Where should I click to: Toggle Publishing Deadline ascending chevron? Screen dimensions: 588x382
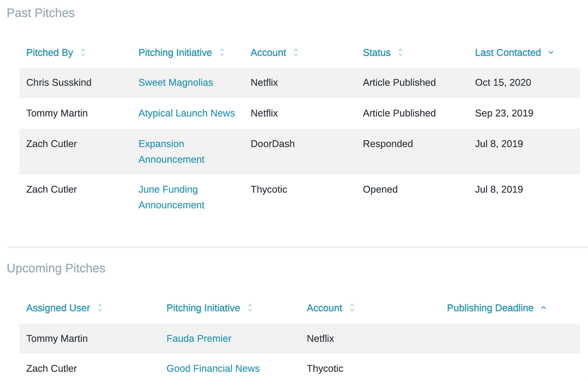pos(544,308)
